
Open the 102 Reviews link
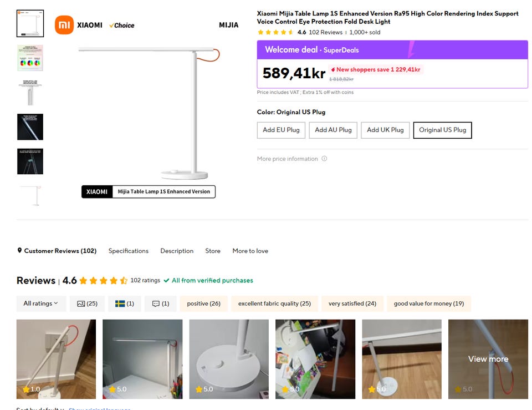pos(325,32)
